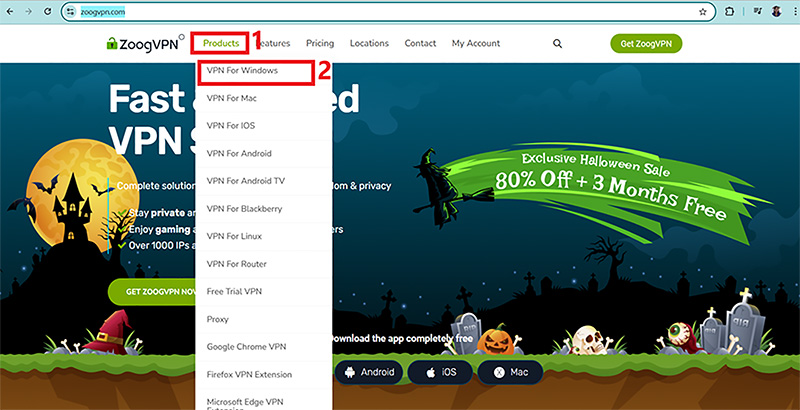Viewport: 800px width, 410px height.
Task: Open the browser profile avatar
Action: (x=777, y=12)
